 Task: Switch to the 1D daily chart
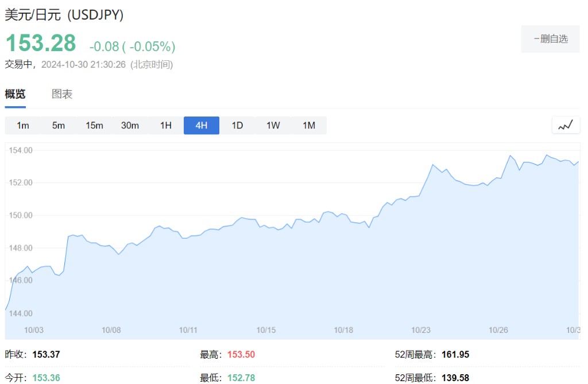point(237,126)
